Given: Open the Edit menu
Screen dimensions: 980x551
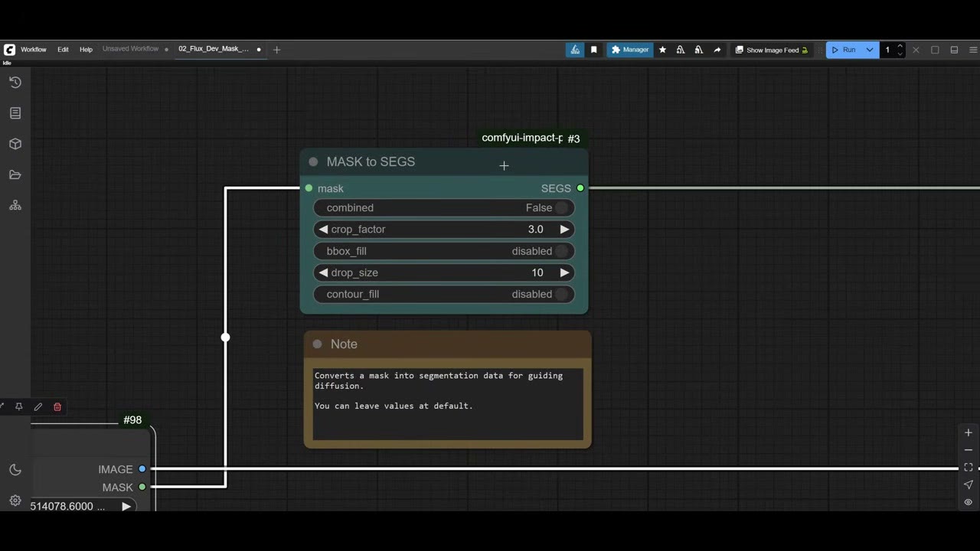Looking at the screenshot, I should tap(63, 50).
